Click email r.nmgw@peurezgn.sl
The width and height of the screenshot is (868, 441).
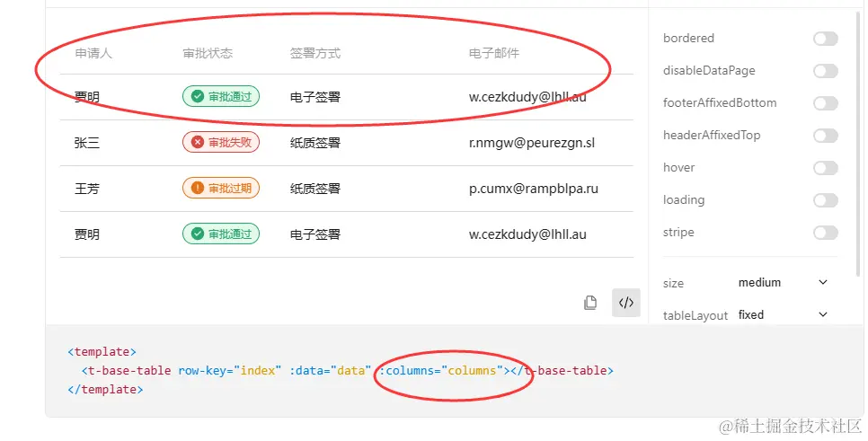pos(532,143)
